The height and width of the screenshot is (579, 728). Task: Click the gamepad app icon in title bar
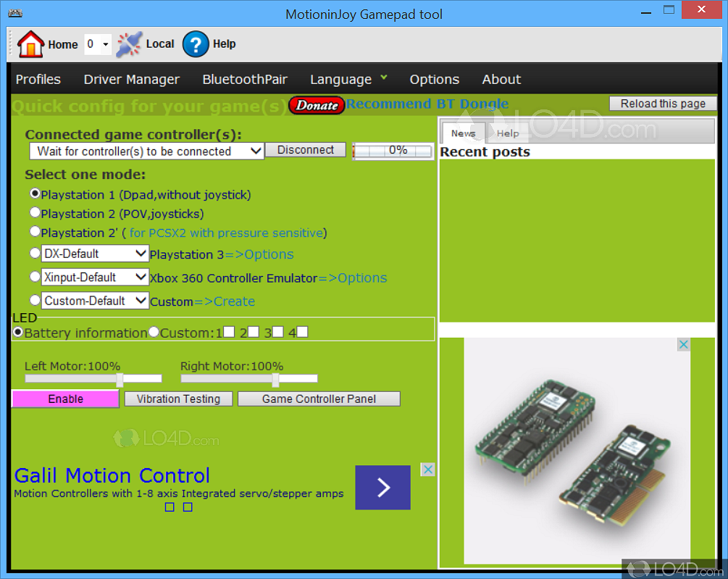point(15,13)
